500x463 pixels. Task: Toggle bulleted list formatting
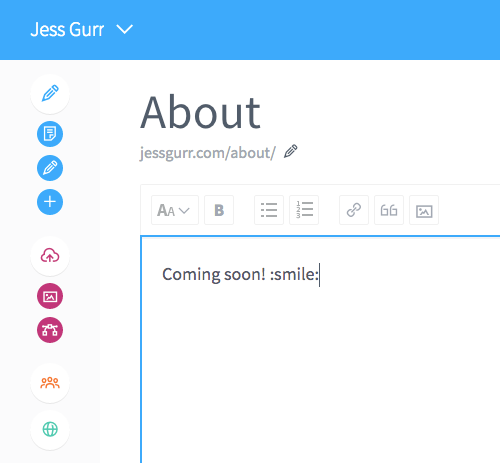click(269, 210)
